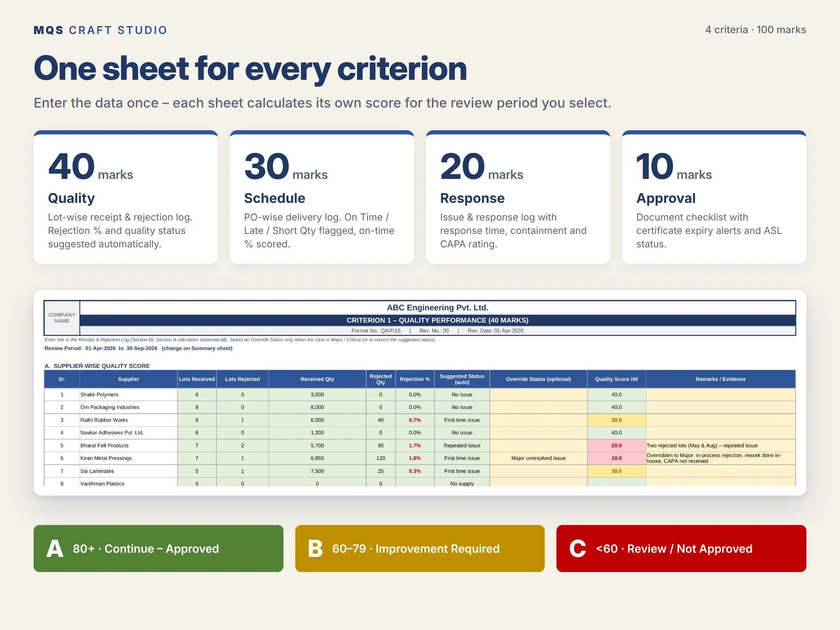Click the spreadsheet preview thumbnail title ABC Engineering

[x=437, y=307]
